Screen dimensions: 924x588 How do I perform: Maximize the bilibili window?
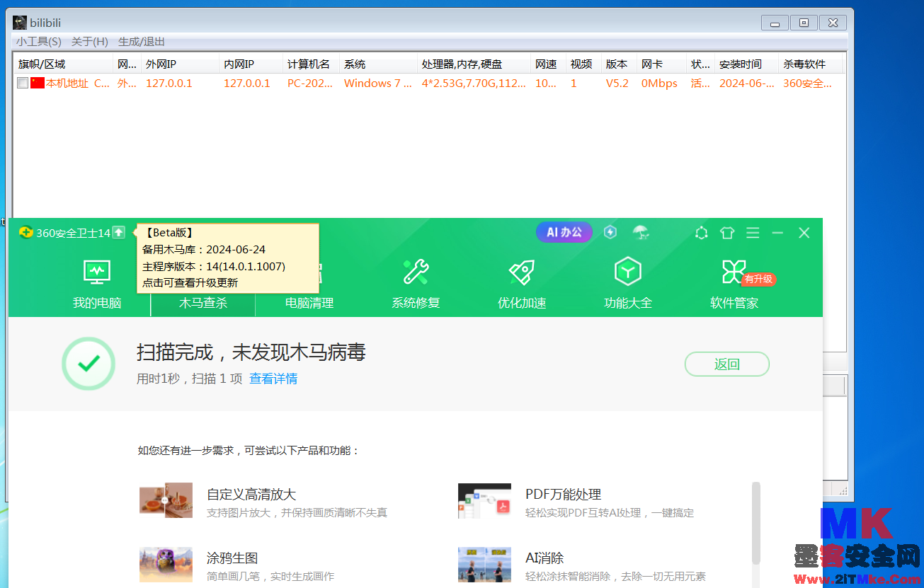coord(804,23)
